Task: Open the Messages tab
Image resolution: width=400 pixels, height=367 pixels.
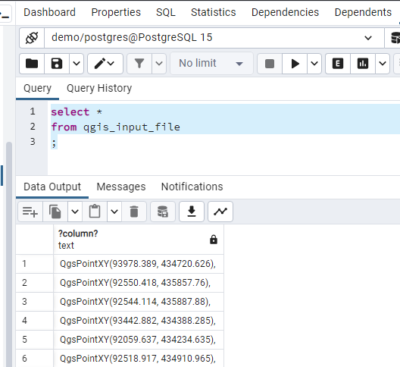Action: pyautogui.click(x=121, y=187)
